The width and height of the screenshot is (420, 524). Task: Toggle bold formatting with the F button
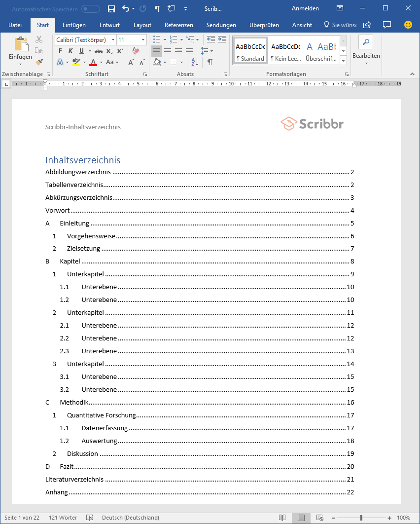[x=60, y=51]
